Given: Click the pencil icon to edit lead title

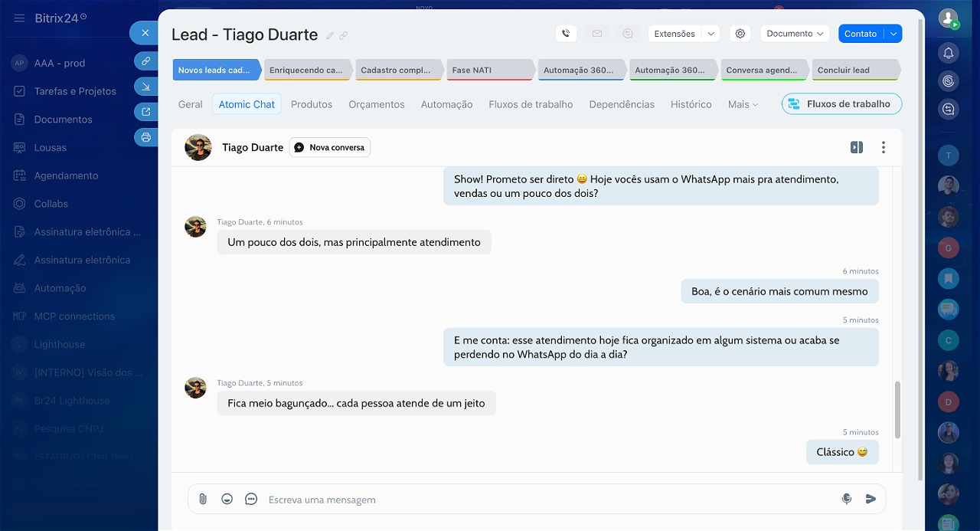Looking at the screenshot, I should click(330, 35).
